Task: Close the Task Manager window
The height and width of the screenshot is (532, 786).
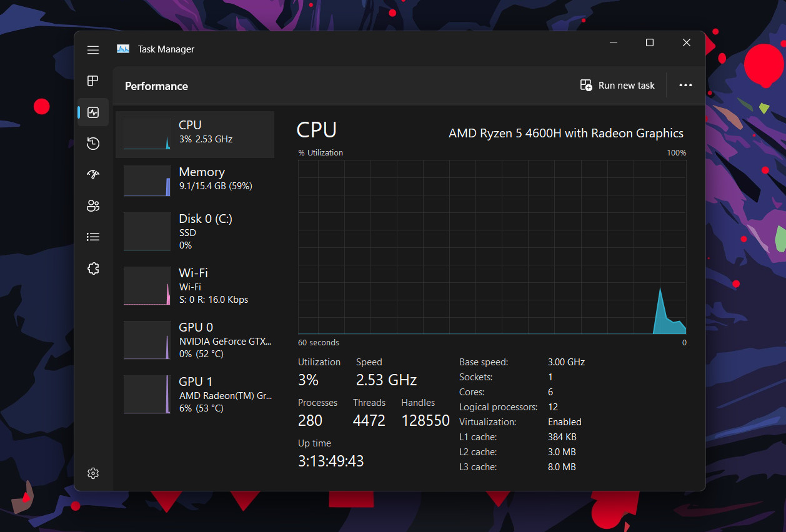Action: (x=687, y=42)
